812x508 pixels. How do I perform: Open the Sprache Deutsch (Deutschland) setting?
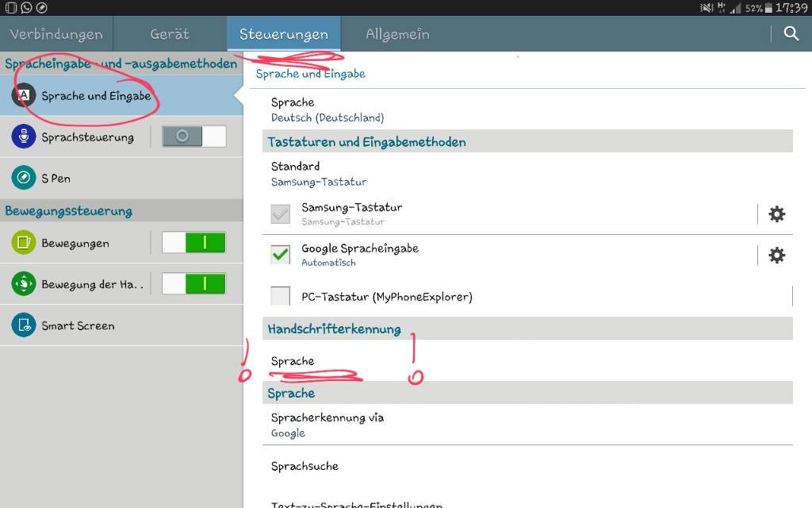(527, 110)
